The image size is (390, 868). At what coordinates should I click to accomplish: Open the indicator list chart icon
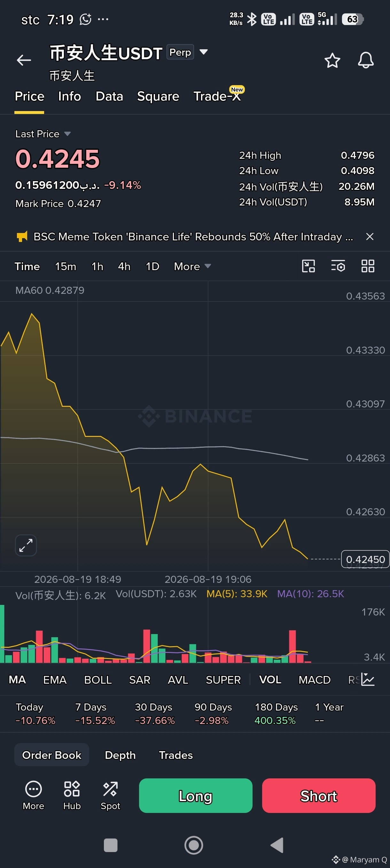(368, 679)
